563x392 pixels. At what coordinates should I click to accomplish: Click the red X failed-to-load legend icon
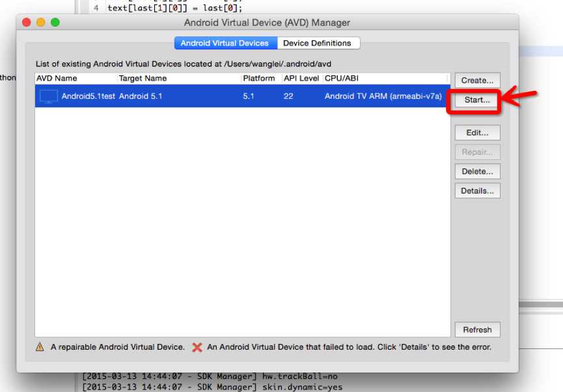tap(197, 347)
